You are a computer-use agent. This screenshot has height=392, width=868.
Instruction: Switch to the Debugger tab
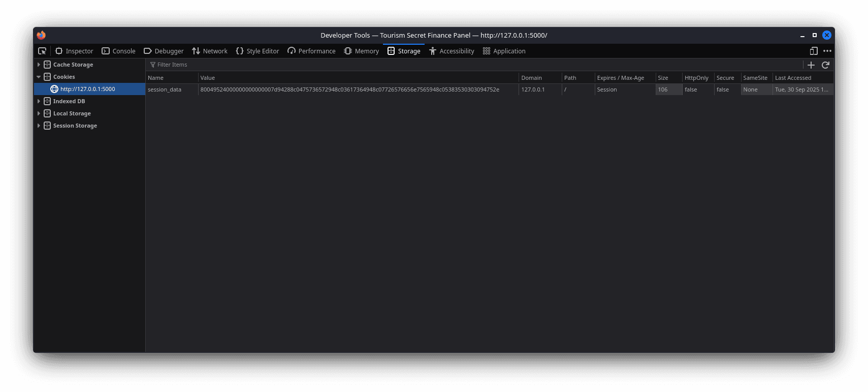point(164,51)
